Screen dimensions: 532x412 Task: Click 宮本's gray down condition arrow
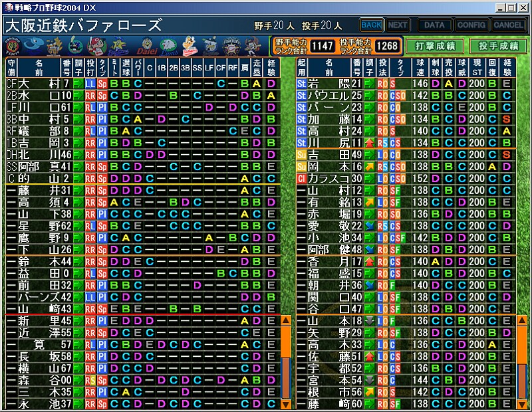tap(370, 380)
